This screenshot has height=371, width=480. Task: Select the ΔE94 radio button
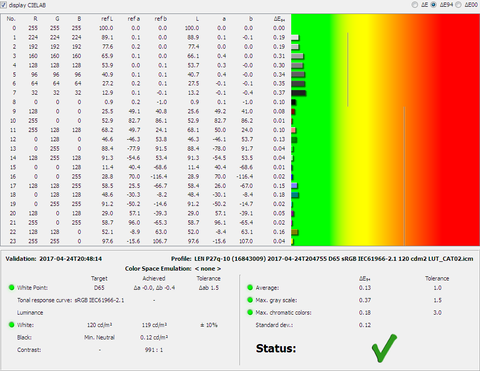(x=433, y=5)
